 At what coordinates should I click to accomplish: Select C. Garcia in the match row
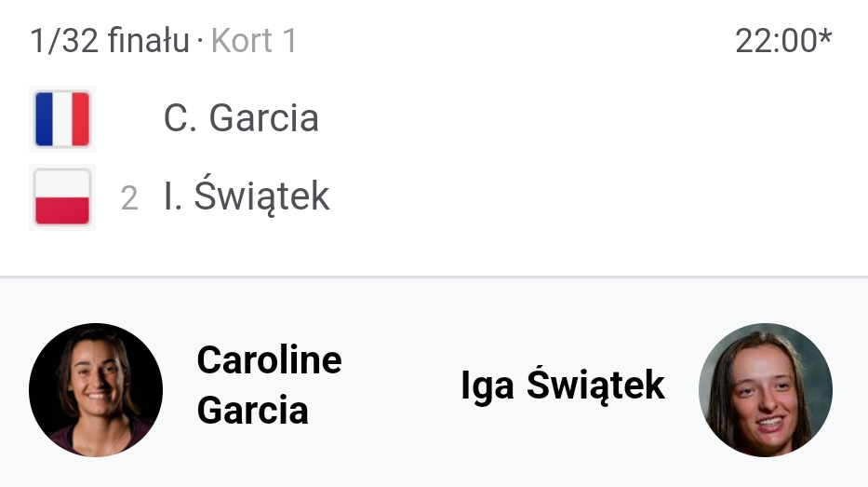(x=241, y=118)
